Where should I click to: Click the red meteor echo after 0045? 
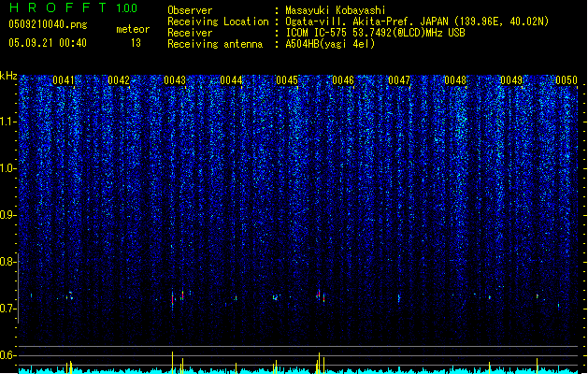point(319,295)
